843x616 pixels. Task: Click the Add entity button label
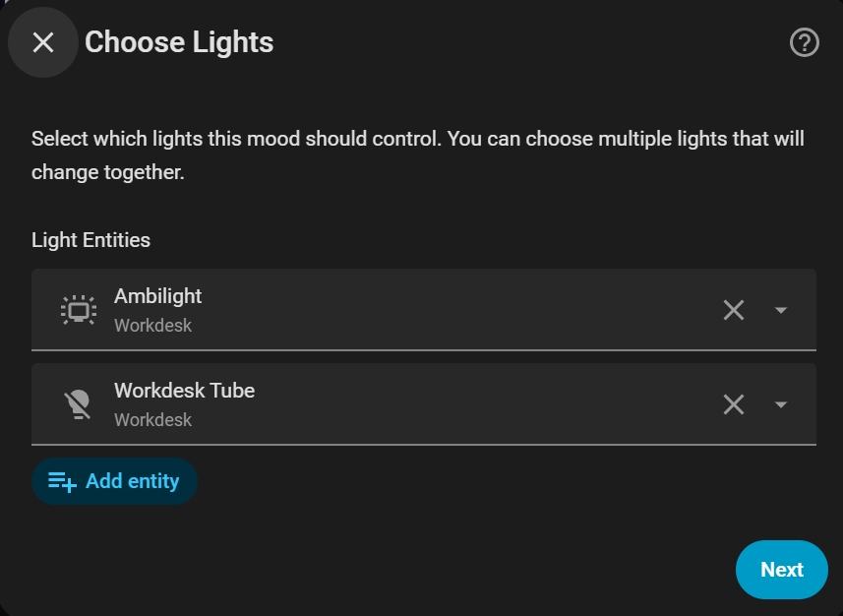coord(132,481)
